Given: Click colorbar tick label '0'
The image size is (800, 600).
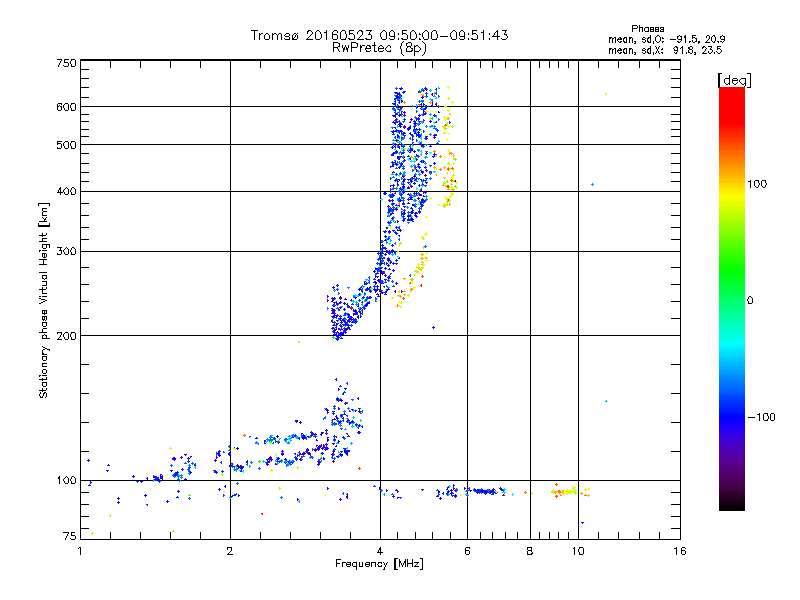Looking at the screenshot, I should 750,301.
